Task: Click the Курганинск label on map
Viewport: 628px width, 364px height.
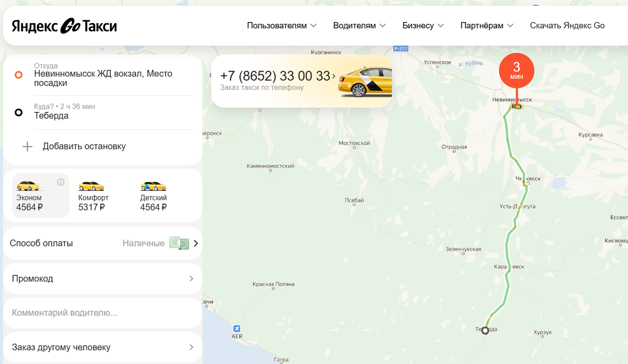Action: [x=326, y=53]
